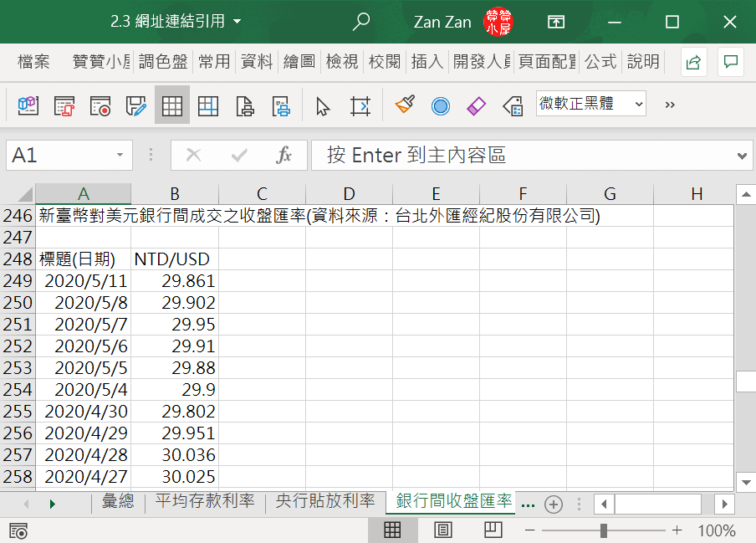Open the 央行貼放利率 sheet tab
Image resolution: width=756 pixels, height=543 pixels.
325,501
